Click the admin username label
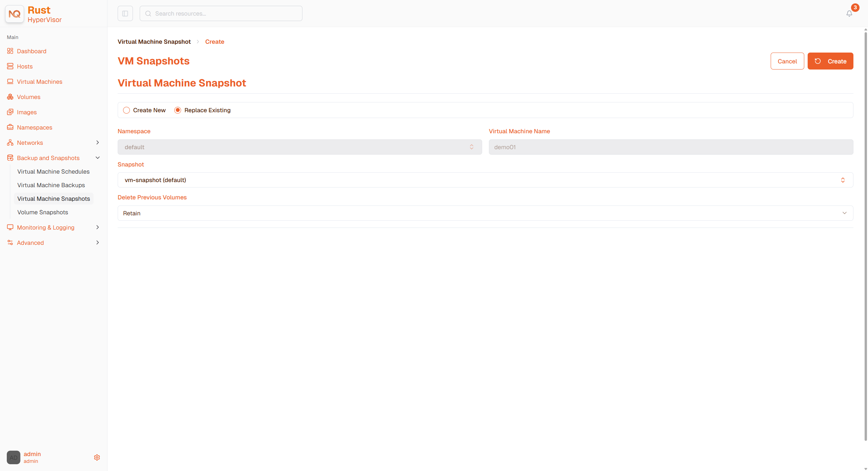This screenshot has width=868, height=471. pyautogui.click(x=32, y=454)
